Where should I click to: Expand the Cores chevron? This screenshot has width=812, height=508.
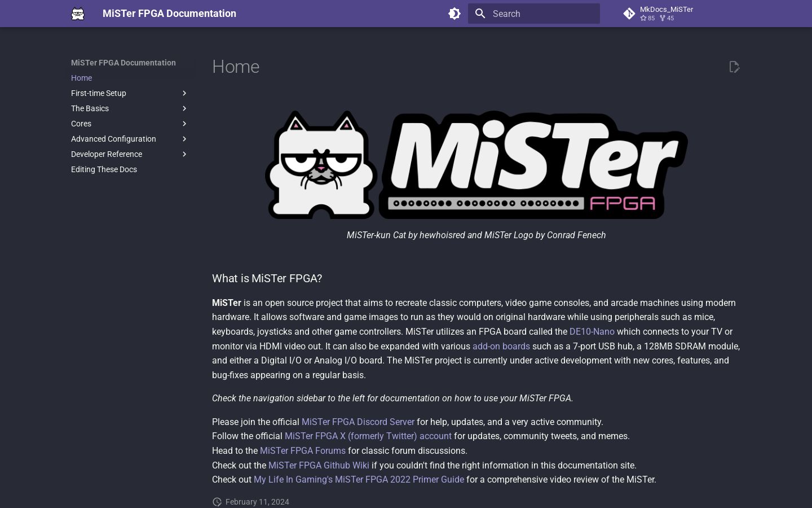(x=184, y=124)
